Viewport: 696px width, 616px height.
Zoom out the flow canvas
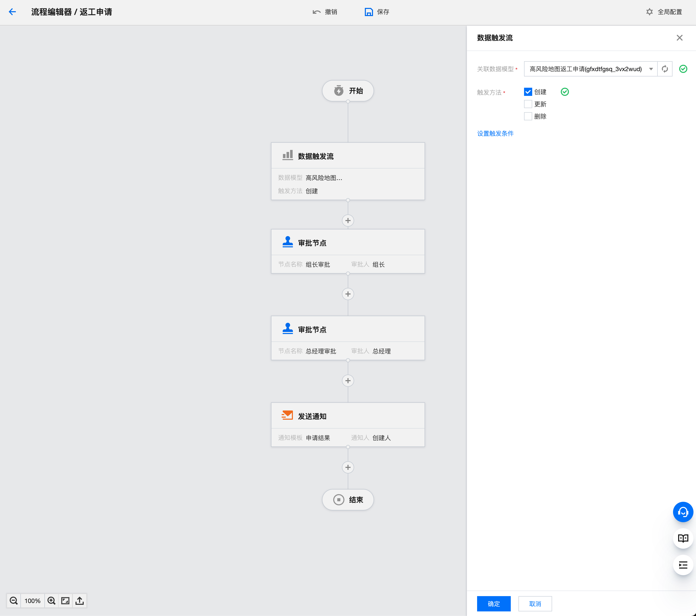click(x=14, y=601)
